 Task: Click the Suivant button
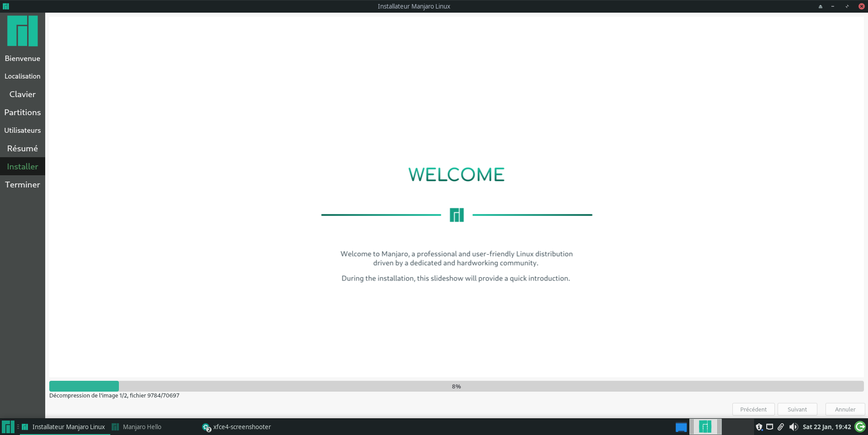797,409
